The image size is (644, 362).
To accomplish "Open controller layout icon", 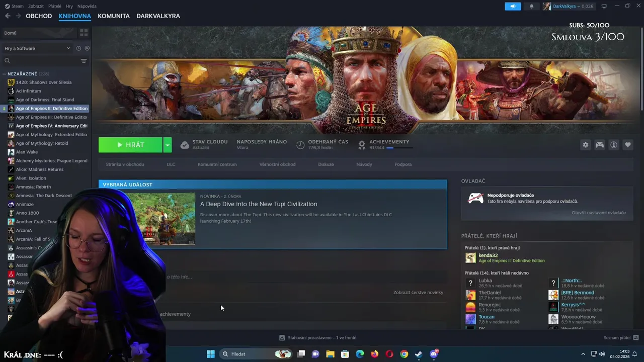I will tap(600, 145).
